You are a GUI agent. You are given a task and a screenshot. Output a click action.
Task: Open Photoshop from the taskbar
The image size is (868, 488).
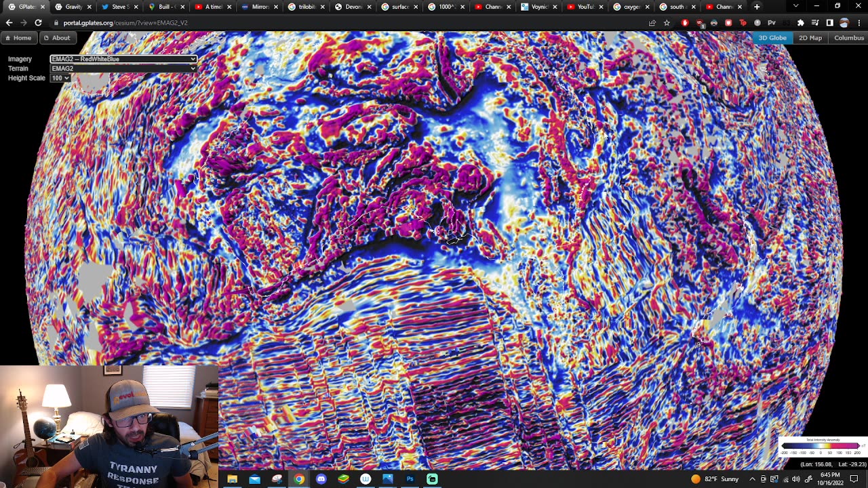[x=410, y=479]
